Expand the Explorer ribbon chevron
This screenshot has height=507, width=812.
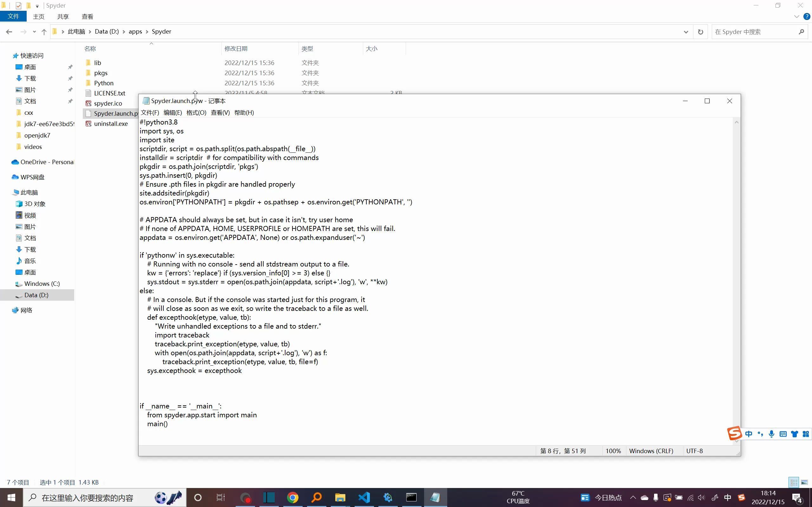coord(796,16)
